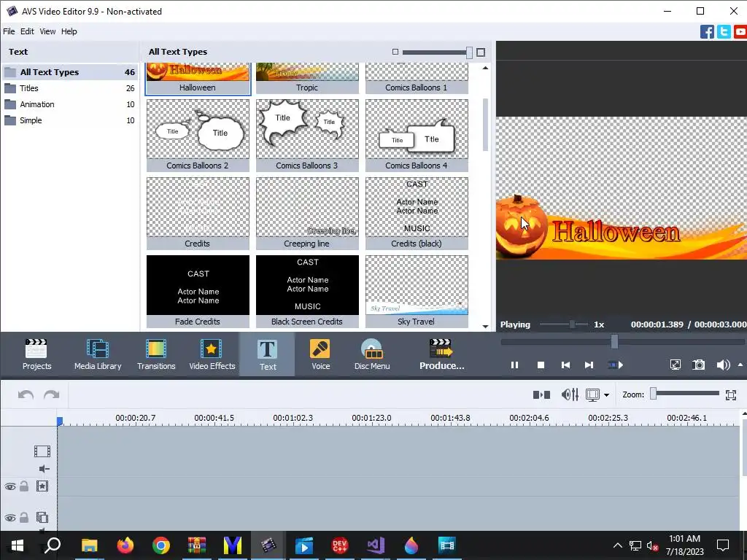
Task: Click the preview seek progress bar
Action: (622, 341)
